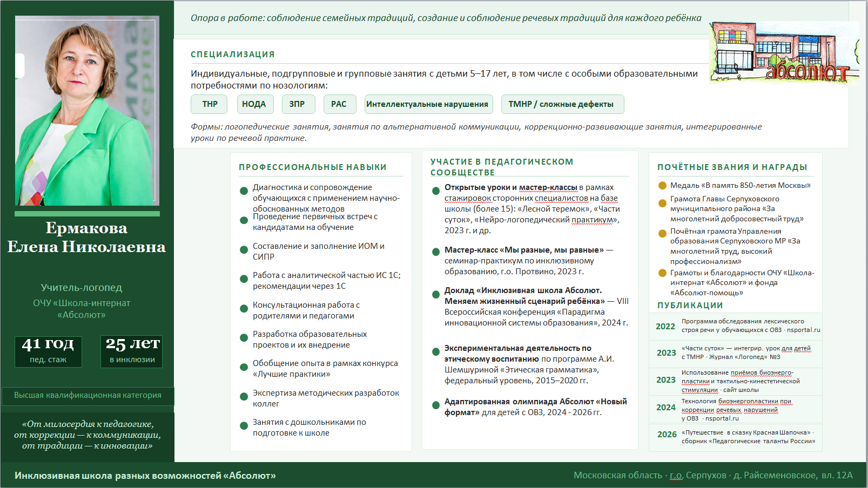Click the 2026 publication year entry
This screenshot has width=868, height=488.
point(667,434)
